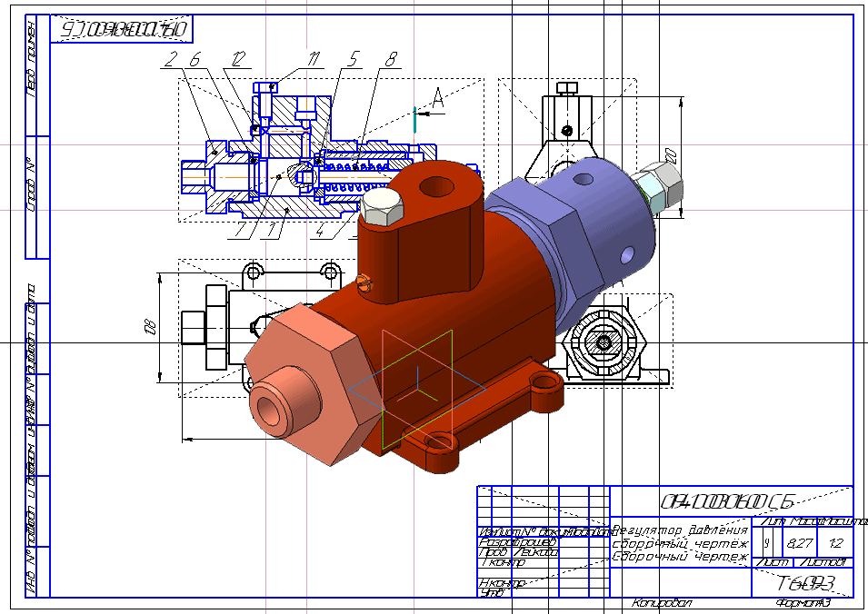Click the 'Перв. примен.' side column label
The image size is (868, 614).
tap(31, 60)
